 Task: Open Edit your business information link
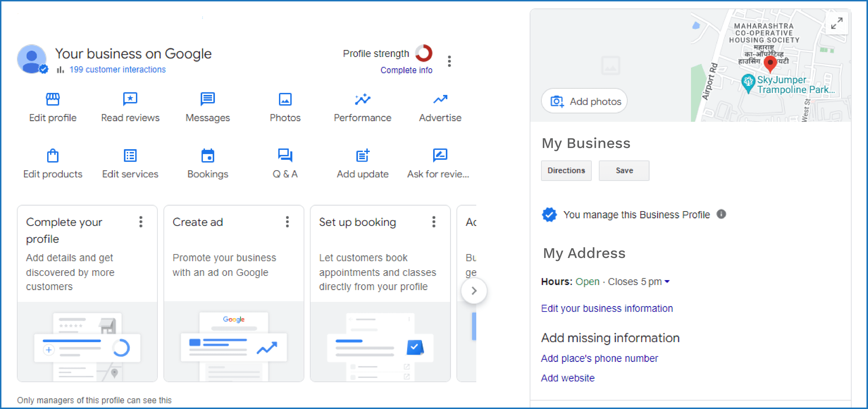click(x=607, y=308)
